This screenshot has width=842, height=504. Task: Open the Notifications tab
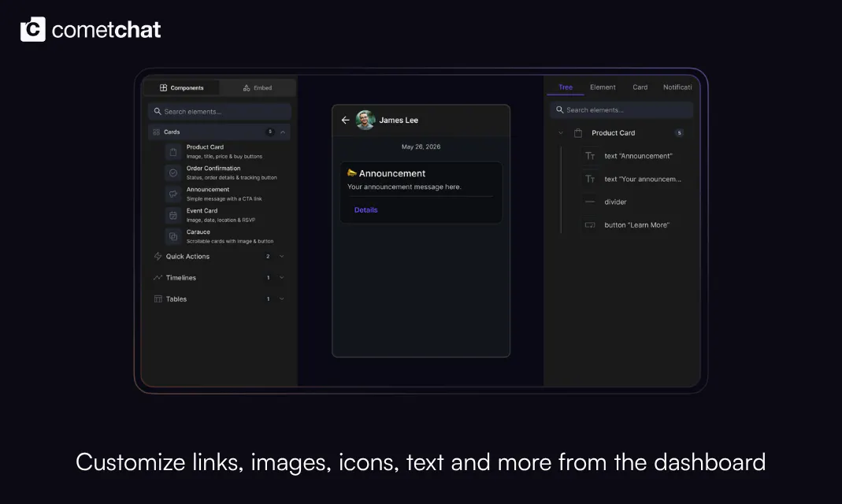[x=677, y=87]
